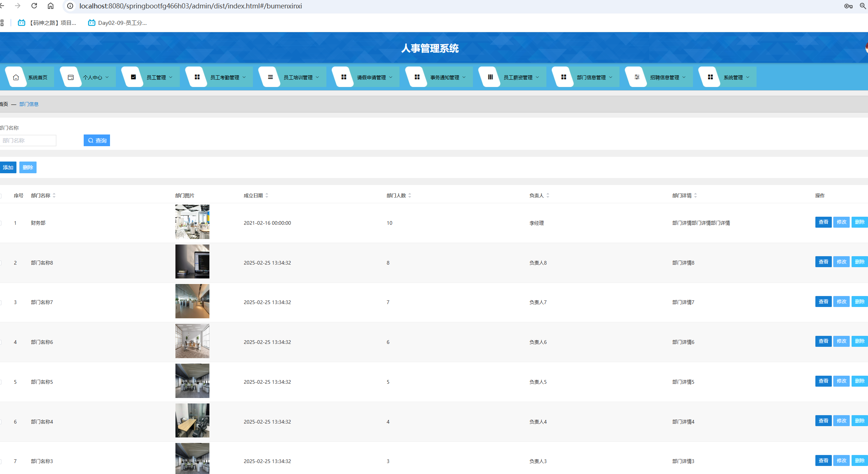Screen dimensions: 868x474
Task: Click the saved passwords key icon
Action: click(848, 6)
